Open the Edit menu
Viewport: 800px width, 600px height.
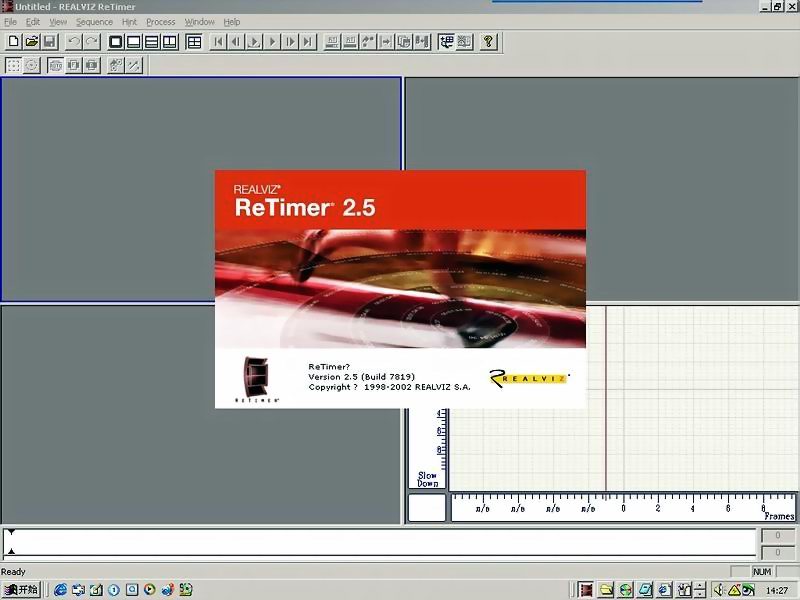click(33, 22)
